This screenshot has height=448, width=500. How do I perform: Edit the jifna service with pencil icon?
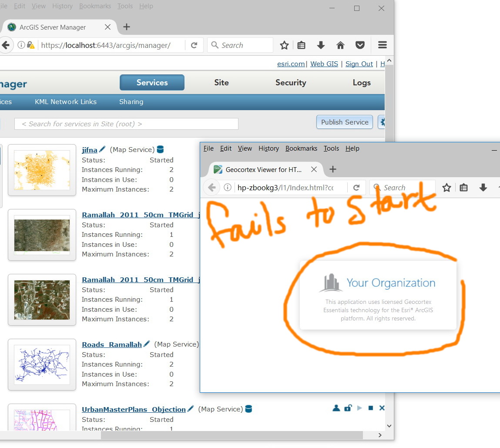102,149
